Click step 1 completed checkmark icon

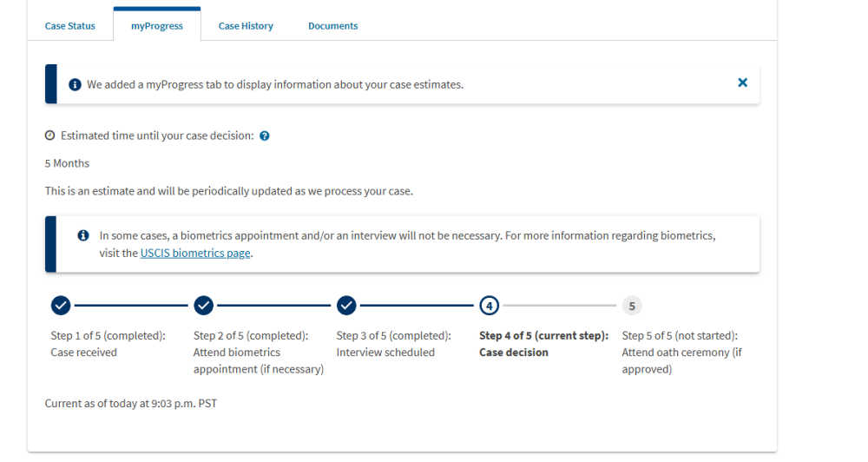61,306
